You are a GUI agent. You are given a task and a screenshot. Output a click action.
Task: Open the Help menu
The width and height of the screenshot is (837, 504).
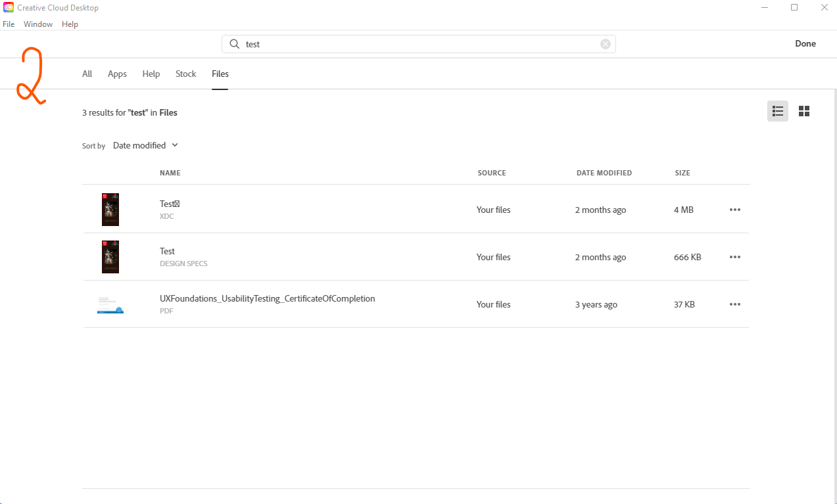pyautogui.click(x=70, y=24)
